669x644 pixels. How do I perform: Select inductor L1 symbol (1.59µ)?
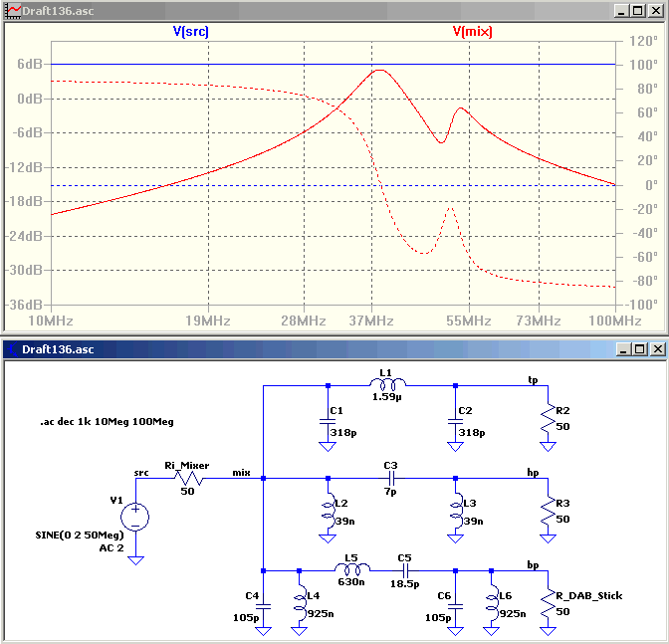pyautogui.click(x=387, y=385)
